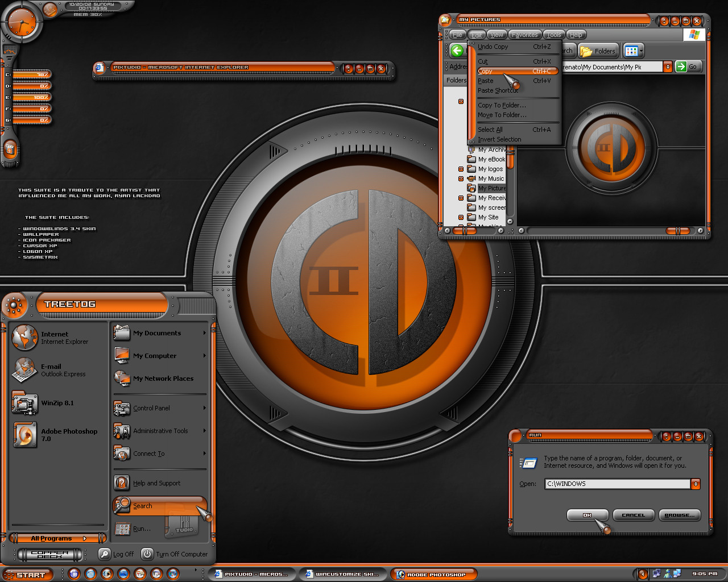Open Connect To in the Start menu
728x582 pixels.
tap(160, 454)
